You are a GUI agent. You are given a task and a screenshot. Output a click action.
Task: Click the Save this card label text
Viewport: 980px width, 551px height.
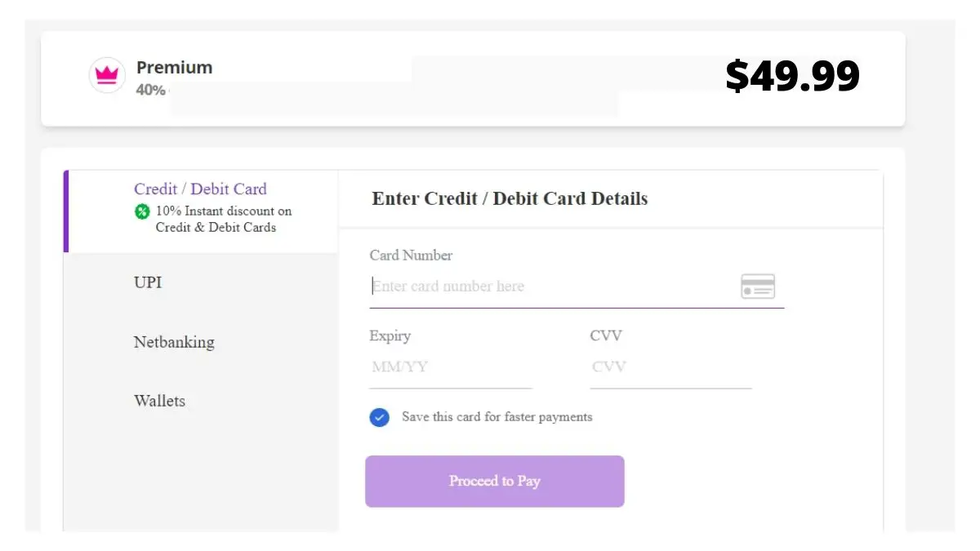click(x=497, y=417)
